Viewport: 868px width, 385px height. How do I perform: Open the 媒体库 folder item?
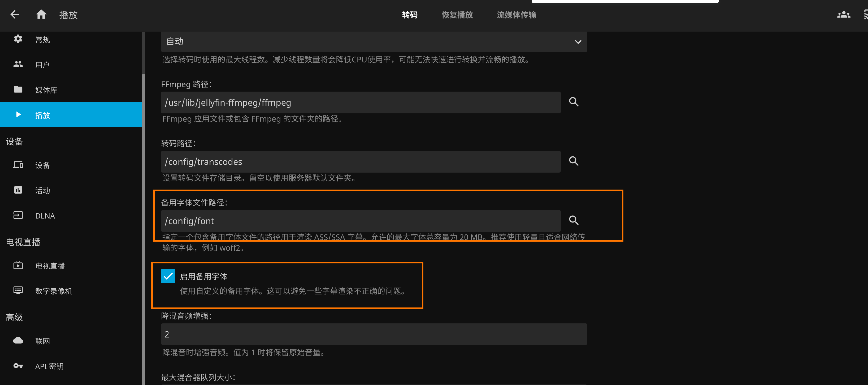coord(46,90)
